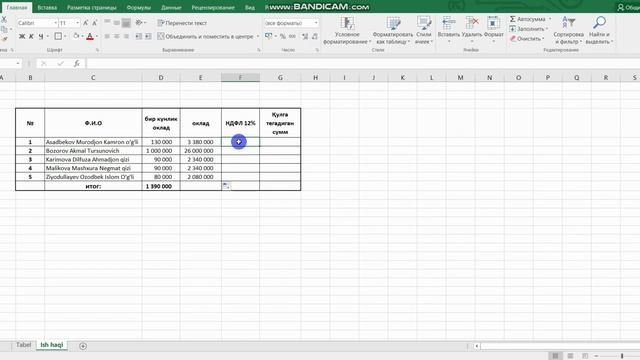Viewport: 640px width, 360px height.
Task: Click accounting currency format icon
Action: 269,37
